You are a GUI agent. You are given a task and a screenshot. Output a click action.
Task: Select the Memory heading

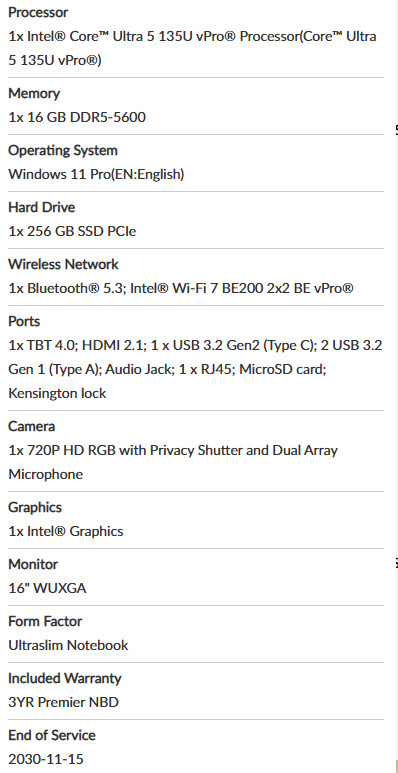click(x=34, y=93)
